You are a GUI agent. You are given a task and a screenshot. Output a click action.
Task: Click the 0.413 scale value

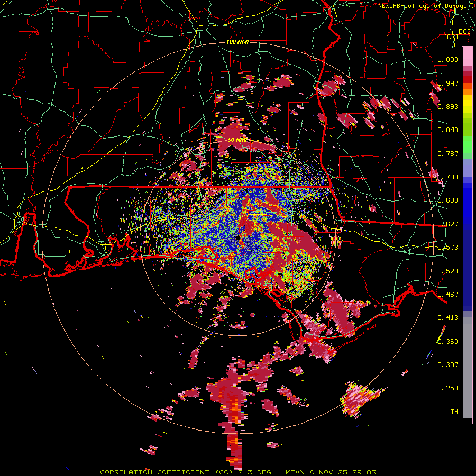click(x=448, y=318)
